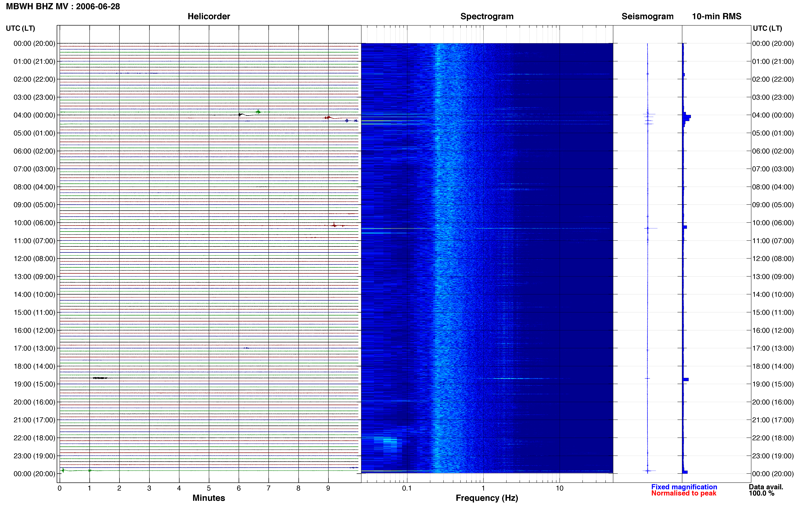Click the Minutes axis label
The width and height of the screenshot is (812, 508).
click(x=208, y=498)
